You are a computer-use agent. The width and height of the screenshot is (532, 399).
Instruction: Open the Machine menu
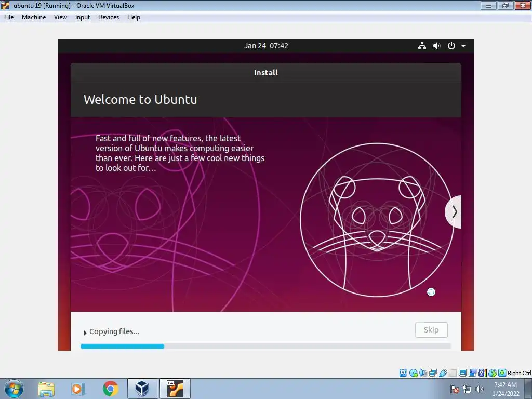click(x=34, y=17)
